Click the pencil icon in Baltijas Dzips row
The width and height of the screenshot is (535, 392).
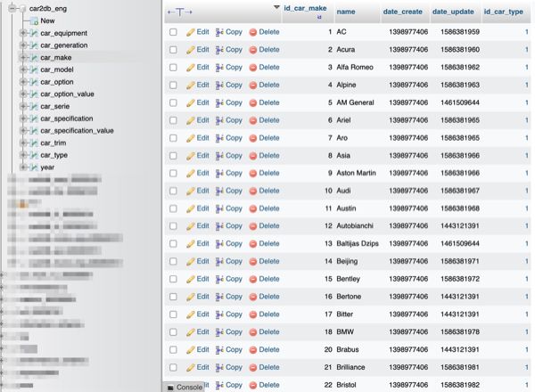click(x=191, y=244)
